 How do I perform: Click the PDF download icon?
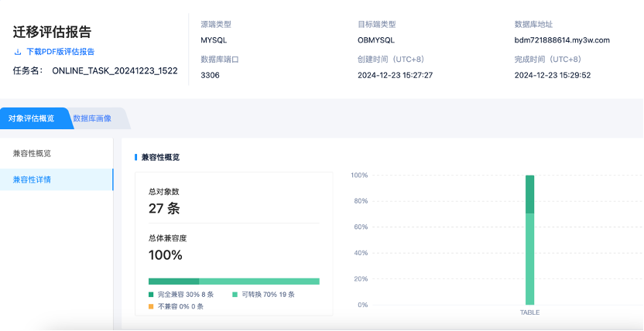pos(18,53)
